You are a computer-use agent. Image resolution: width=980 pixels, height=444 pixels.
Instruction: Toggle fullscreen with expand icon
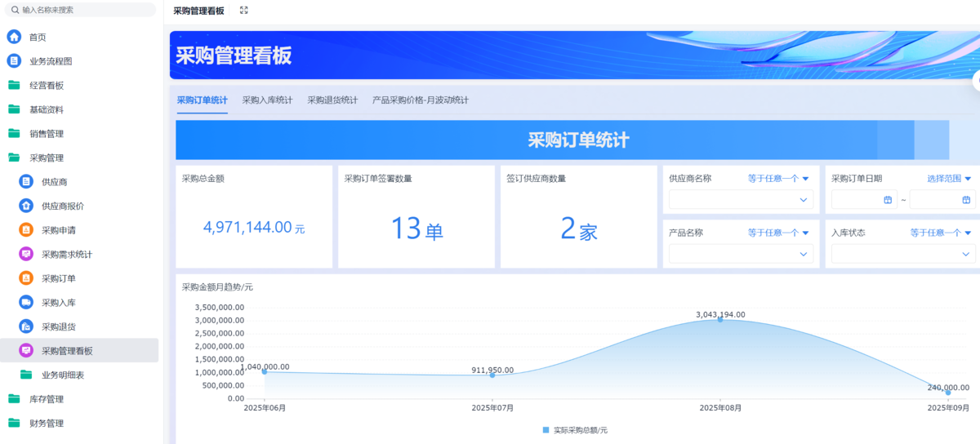click(243, 11)
